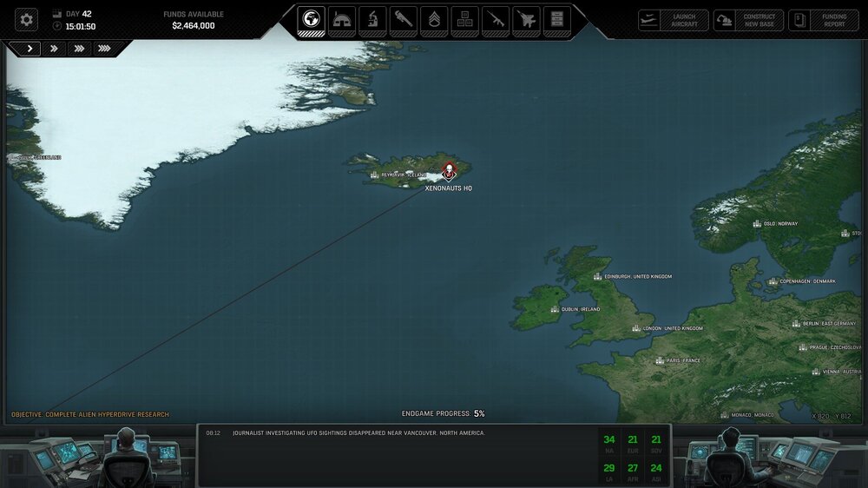868x488 pixels.
Task: Click the Copenhagen, Denmark city marker
Action: 773,281
